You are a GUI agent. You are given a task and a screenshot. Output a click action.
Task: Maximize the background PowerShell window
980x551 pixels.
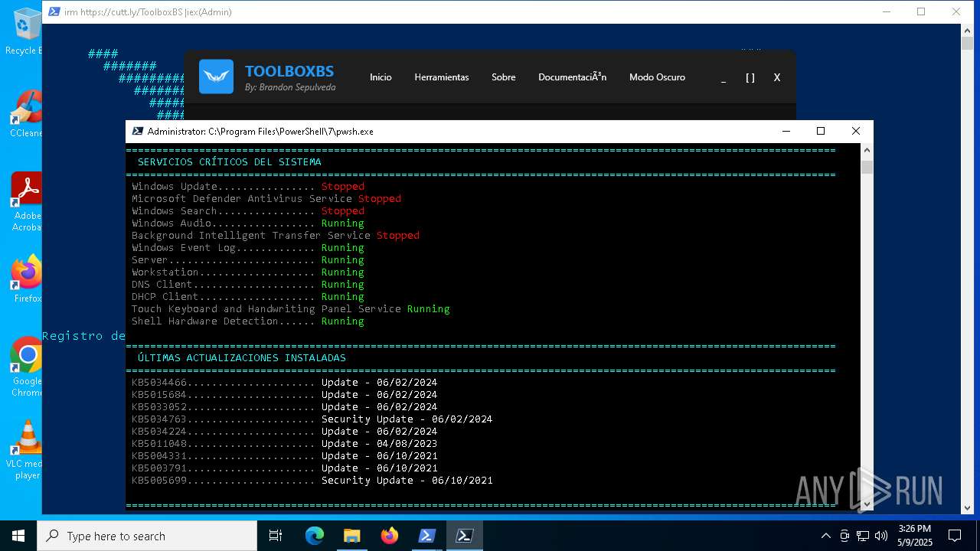(x=921, y=12)
